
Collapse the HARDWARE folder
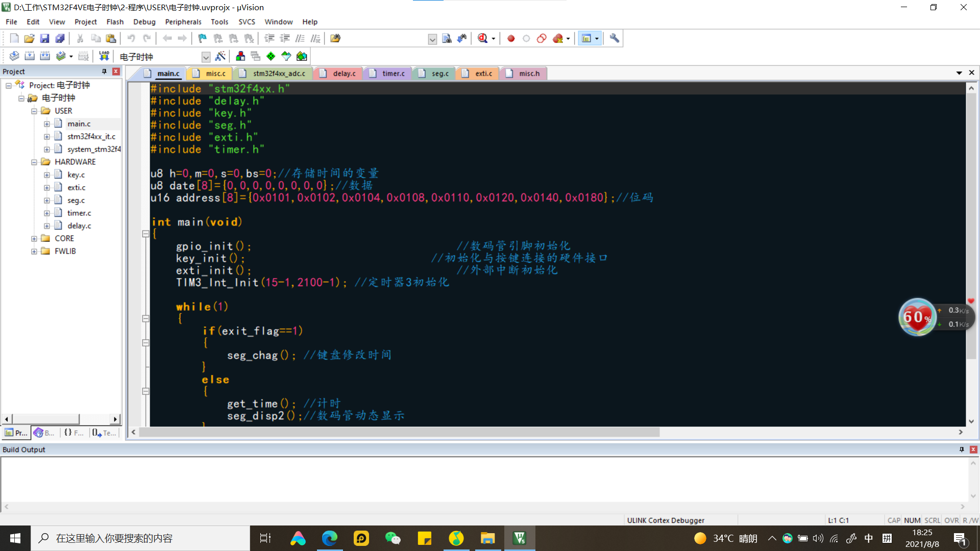(x=34, y=162)
